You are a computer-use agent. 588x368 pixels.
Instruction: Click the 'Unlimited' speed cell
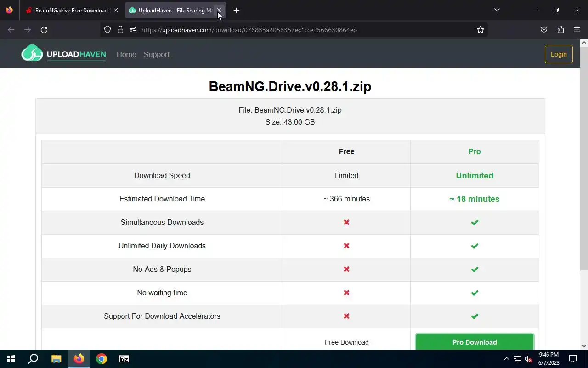(475, 175)
